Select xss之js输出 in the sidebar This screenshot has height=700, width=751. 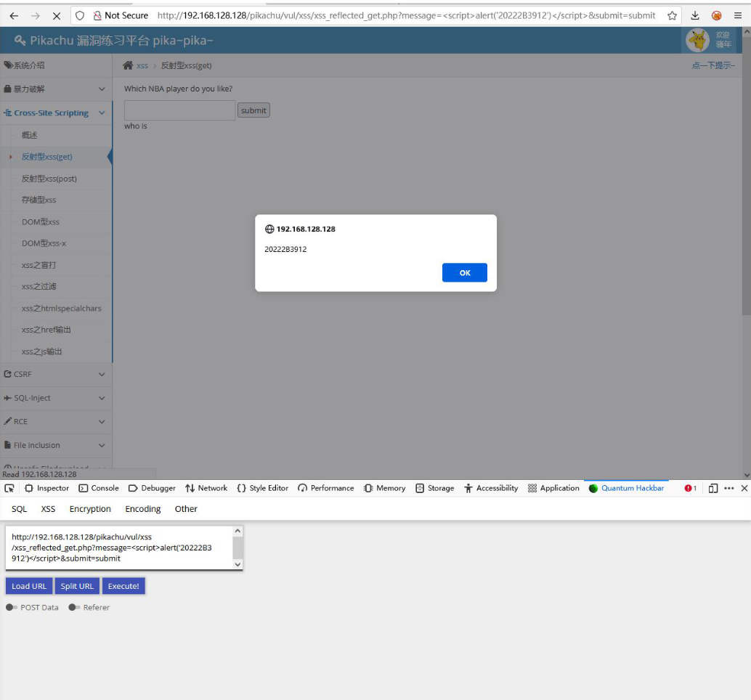41,351
